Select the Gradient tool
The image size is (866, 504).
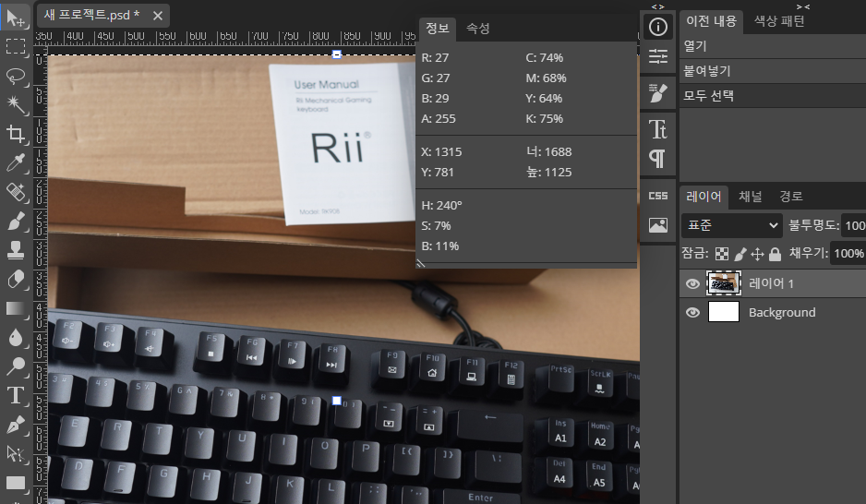click(16, 308)
